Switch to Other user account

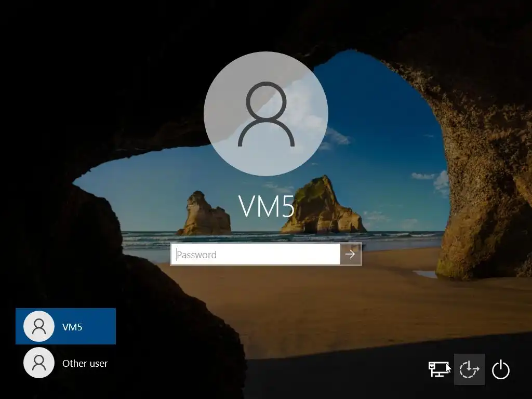[66, 363]
